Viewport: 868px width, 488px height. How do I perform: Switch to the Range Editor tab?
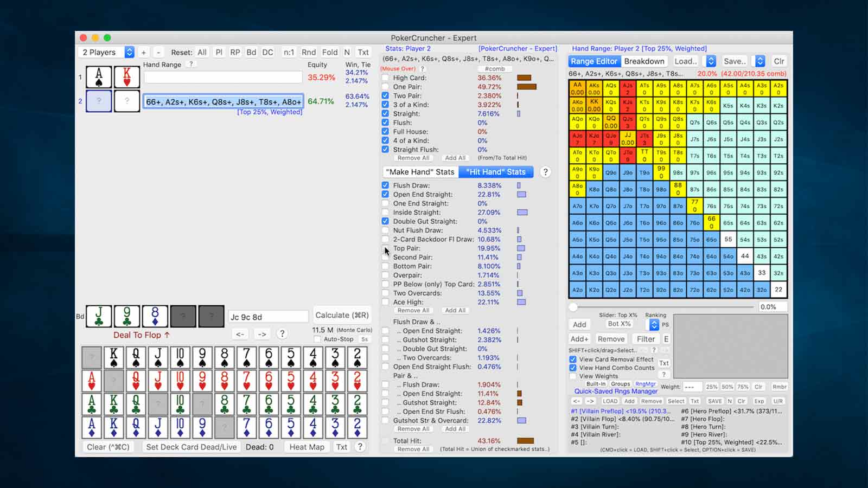tap(594, 61)
